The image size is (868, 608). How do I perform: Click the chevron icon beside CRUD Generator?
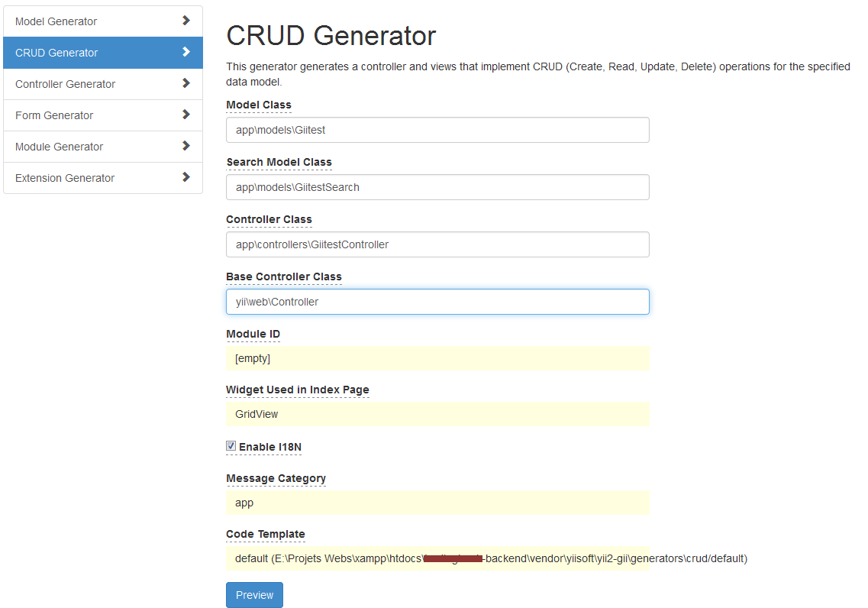pyautogui.click(x=186, y=52)
